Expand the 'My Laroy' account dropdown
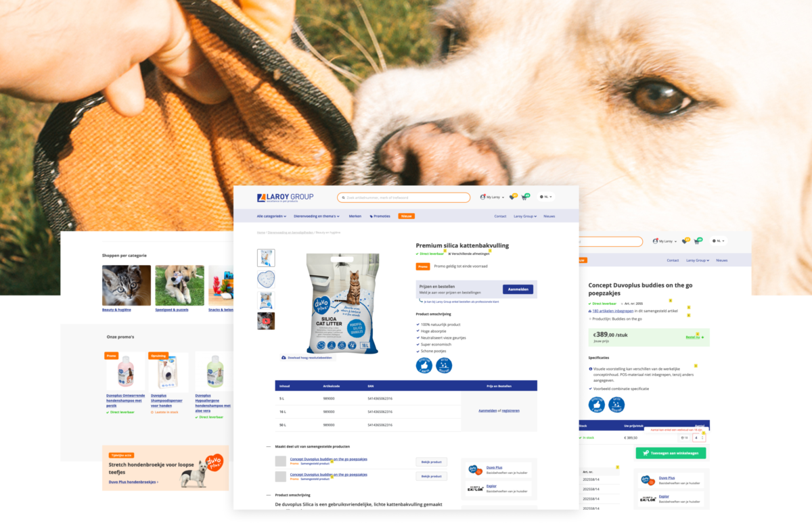Viewport: 812px width, 524px height. (x=492, y=197)
